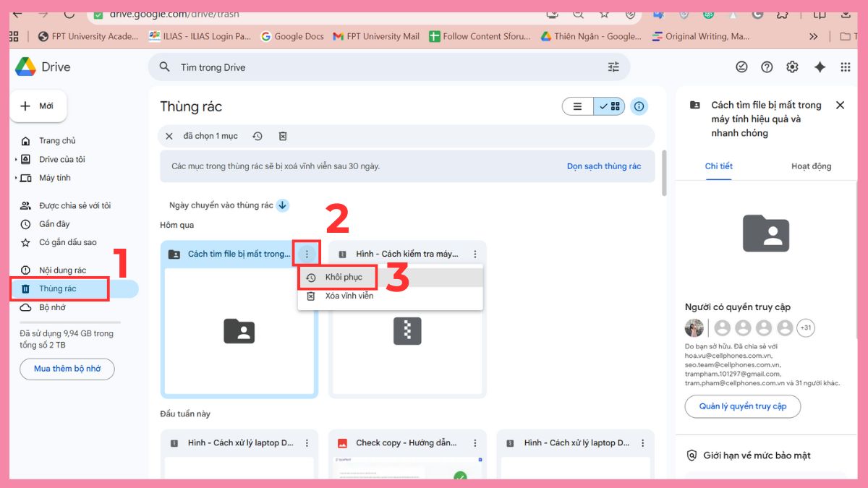Expand 'Máy tính' tree arrow
The height and width of the screenshot is (488, 868).
[16, 178]
